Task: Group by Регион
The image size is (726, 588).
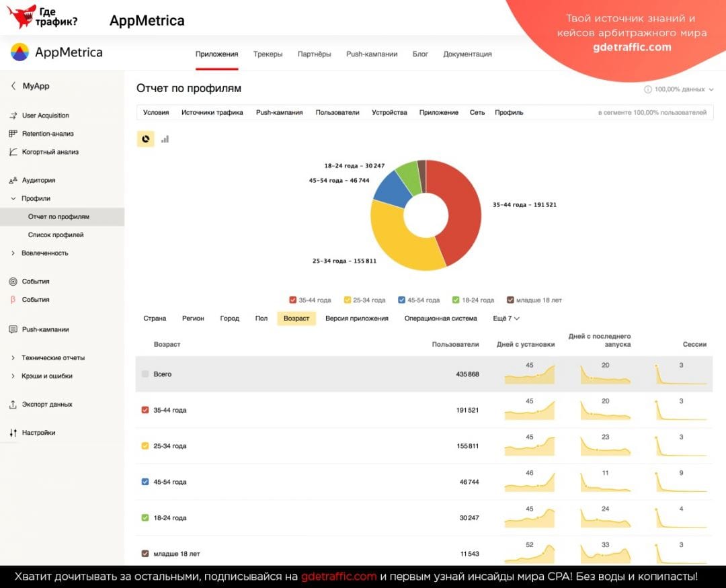Action: click(193, 319)
